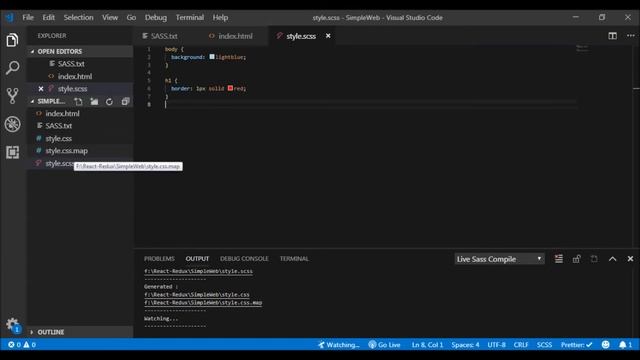Close the style.scss editor tab
This screenshot has height=360, width=640.
point(328,36)
